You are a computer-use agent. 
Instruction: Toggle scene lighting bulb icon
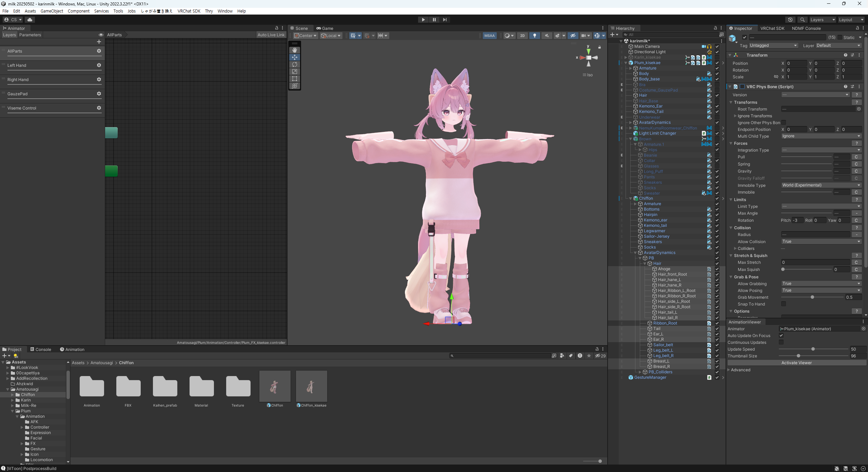(x=535, y=36)
